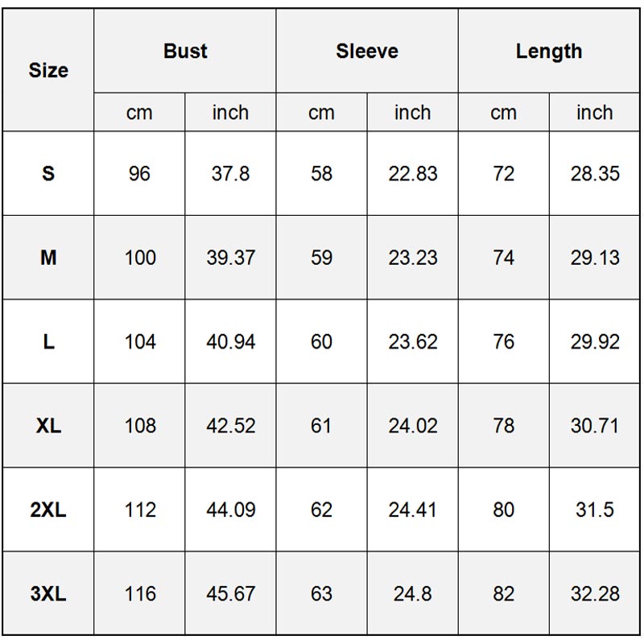Screen dimensions: 644x644
Task: Choose the XL size row label
Action: pyautogui.click(x=48, y=426)
